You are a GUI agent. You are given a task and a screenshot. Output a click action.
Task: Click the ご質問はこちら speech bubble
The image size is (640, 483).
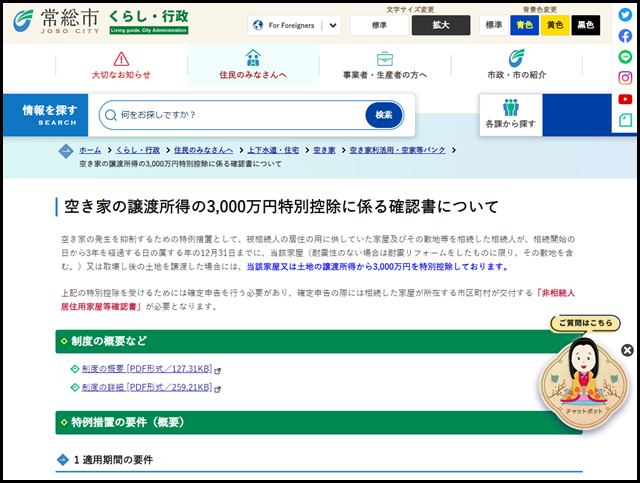(x=585, y=323)
